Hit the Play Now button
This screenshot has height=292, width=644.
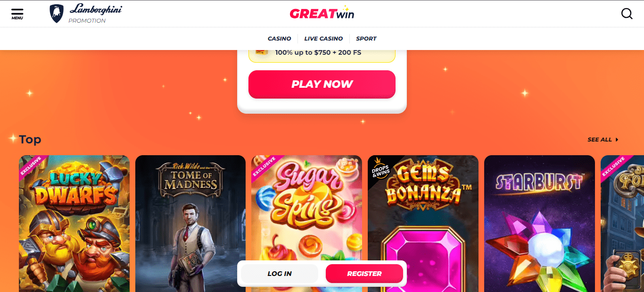point(322,84)
